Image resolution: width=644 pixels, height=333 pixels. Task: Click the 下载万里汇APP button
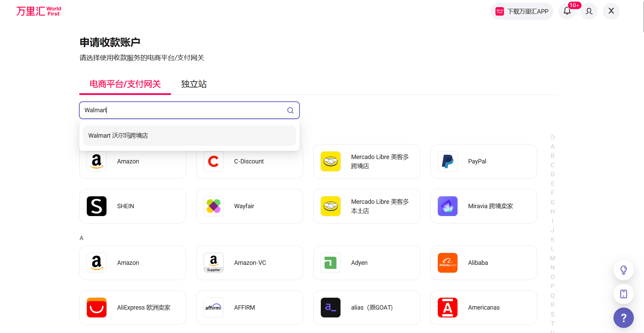tap(522, 11)
